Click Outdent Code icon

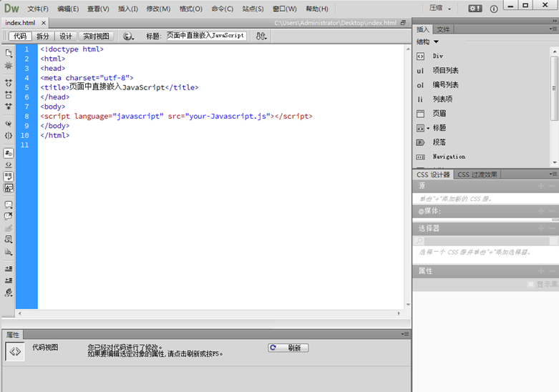point(9,280)
